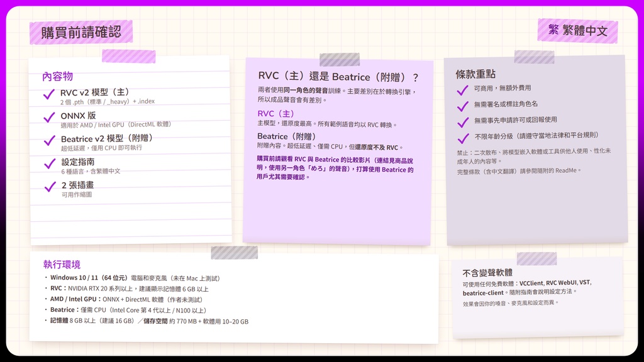Click the text 無需署名或標註角色名
The image size is (644, 362).
point(506,104)
